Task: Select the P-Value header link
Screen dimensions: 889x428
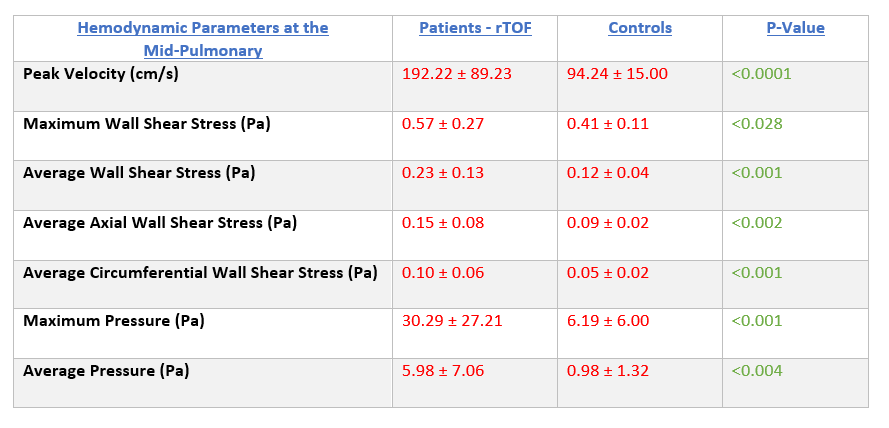Action: (x=795, y=28)
